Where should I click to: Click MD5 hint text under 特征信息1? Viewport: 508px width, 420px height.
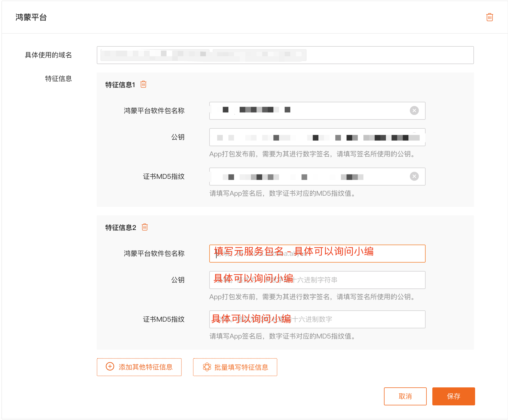283,193
